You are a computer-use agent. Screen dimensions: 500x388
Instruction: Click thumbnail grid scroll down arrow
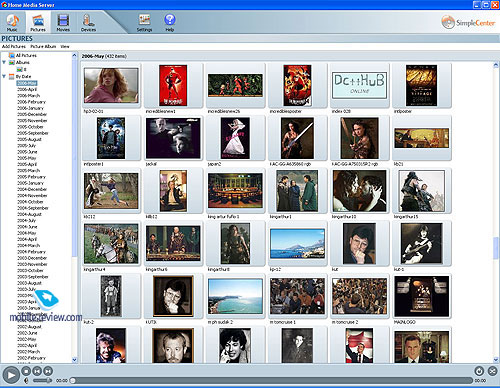[496, 359]
